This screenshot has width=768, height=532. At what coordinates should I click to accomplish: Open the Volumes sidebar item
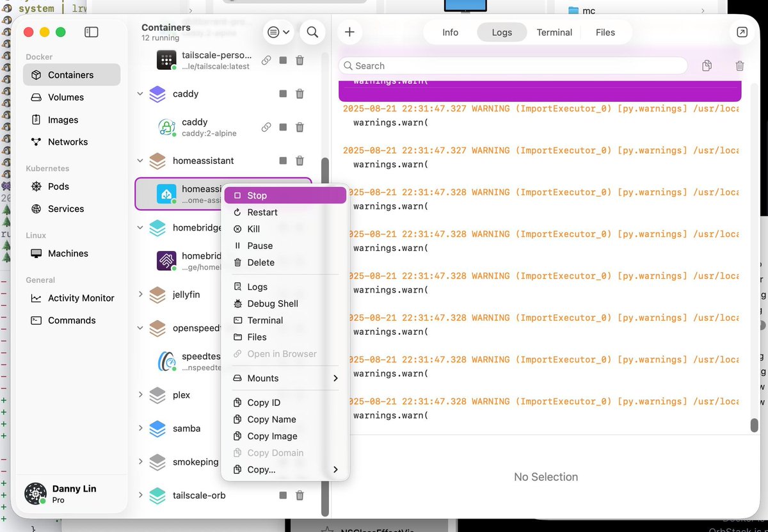72,97
